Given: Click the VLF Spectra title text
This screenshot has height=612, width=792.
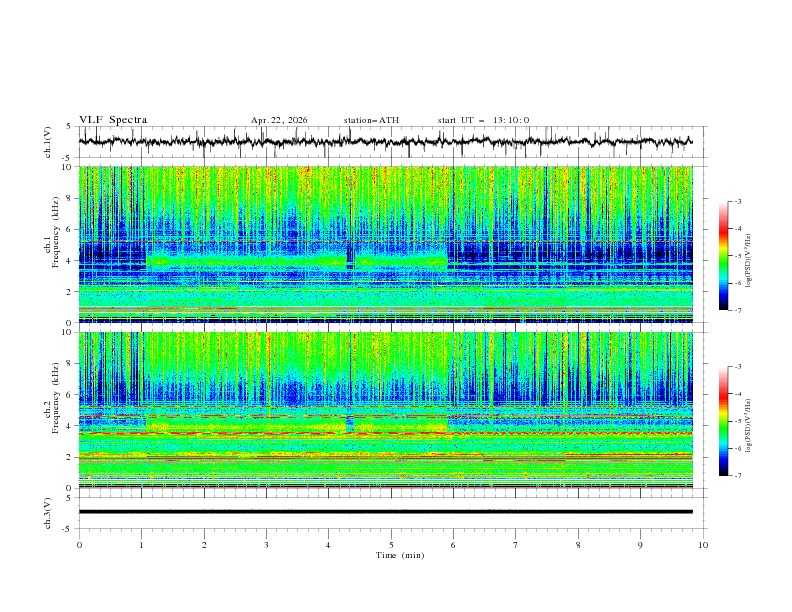Looking at the screenshot, I should pyautogui.click(x=113, y=120).
